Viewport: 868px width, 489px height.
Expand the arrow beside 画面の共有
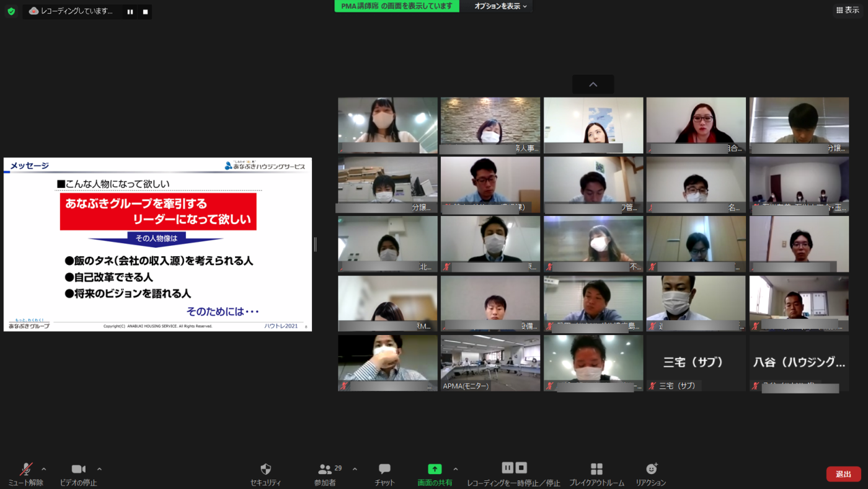[x=456, y=469]
